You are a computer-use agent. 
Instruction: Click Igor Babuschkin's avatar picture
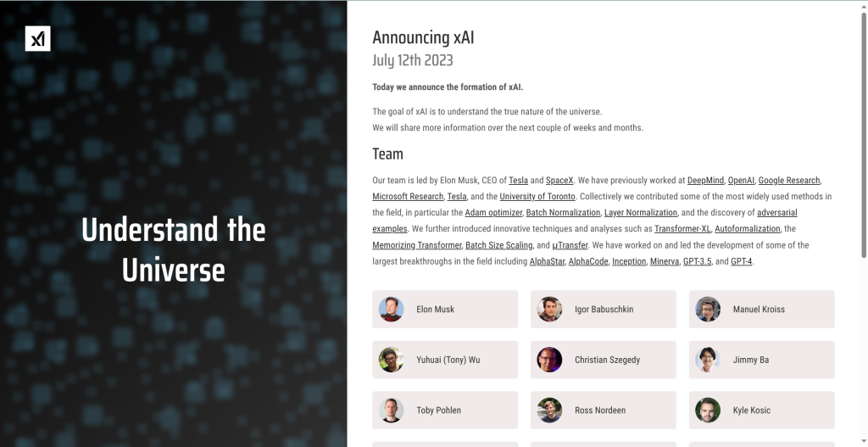(549, 310)
